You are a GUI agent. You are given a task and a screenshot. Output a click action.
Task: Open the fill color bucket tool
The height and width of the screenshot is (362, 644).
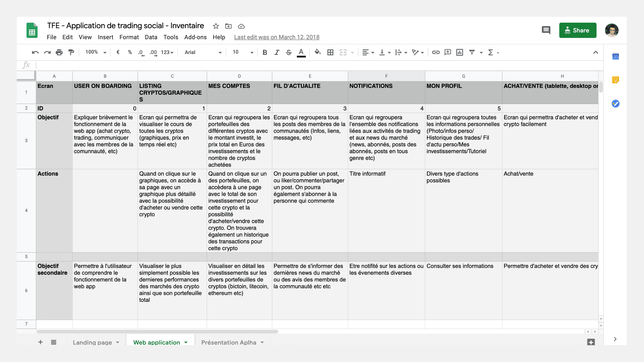pos(317,52)
